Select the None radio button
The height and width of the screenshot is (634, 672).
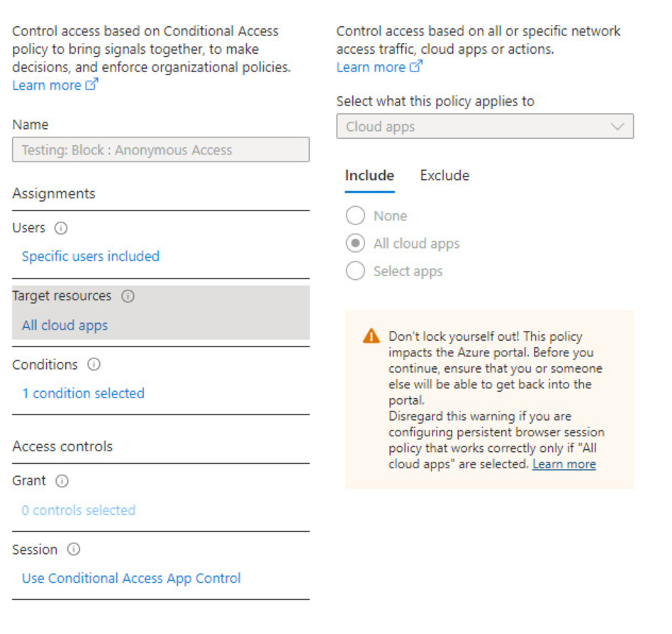[x=355, y=216]
